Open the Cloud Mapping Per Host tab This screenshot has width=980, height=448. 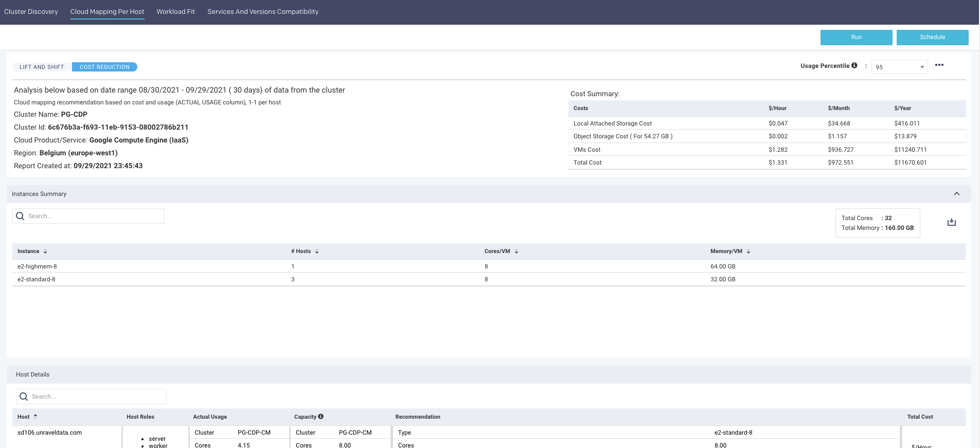coord(107,11)
